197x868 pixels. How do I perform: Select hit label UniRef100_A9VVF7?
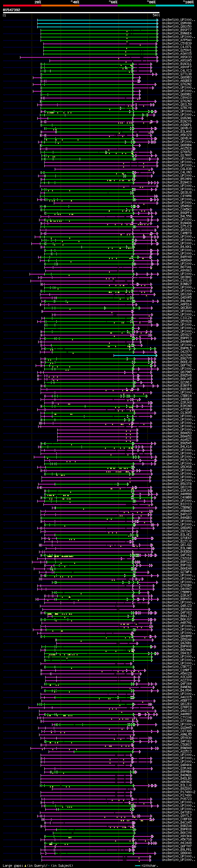pyautogui.click(x=177, y=67)
